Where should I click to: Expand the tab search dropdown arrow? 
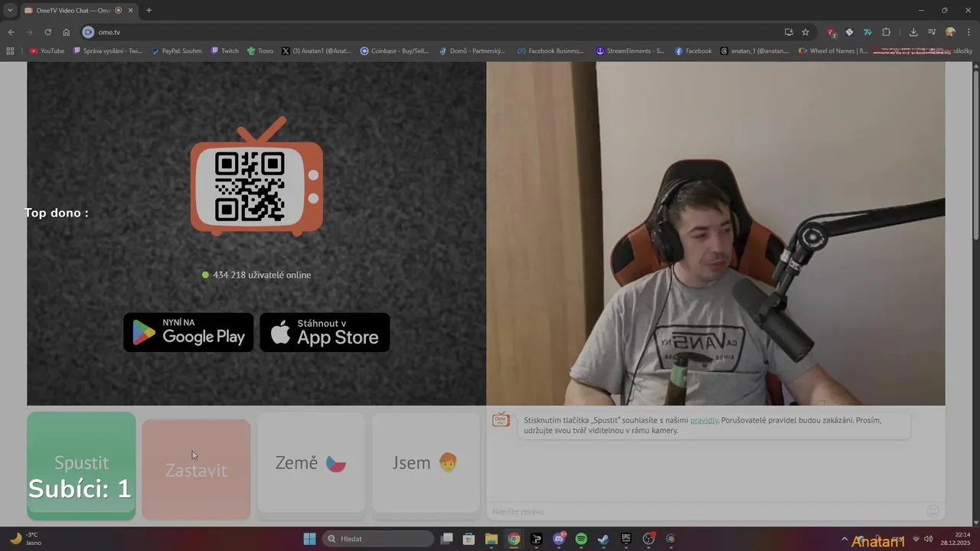(10, 11)
